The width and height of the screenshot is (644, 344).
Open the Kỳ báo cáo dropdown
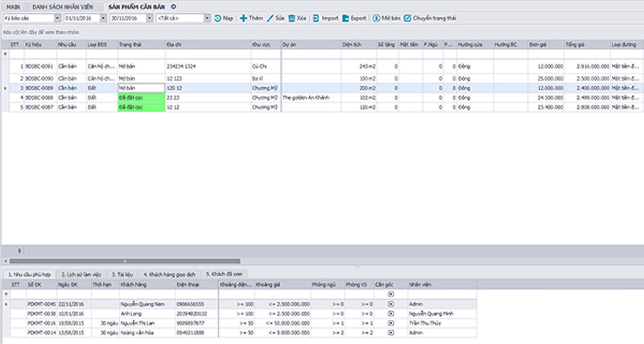[x=57, y=18]
